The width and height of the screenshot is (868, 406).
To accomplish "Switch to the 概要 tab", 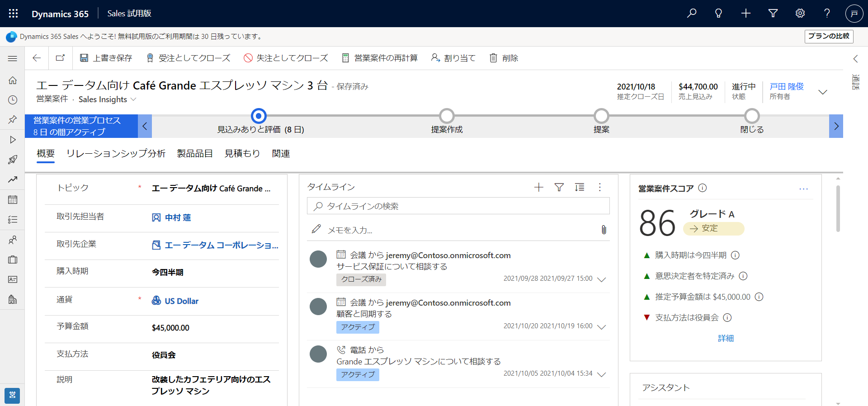I will pyautogui.click(x=46, y=154).
